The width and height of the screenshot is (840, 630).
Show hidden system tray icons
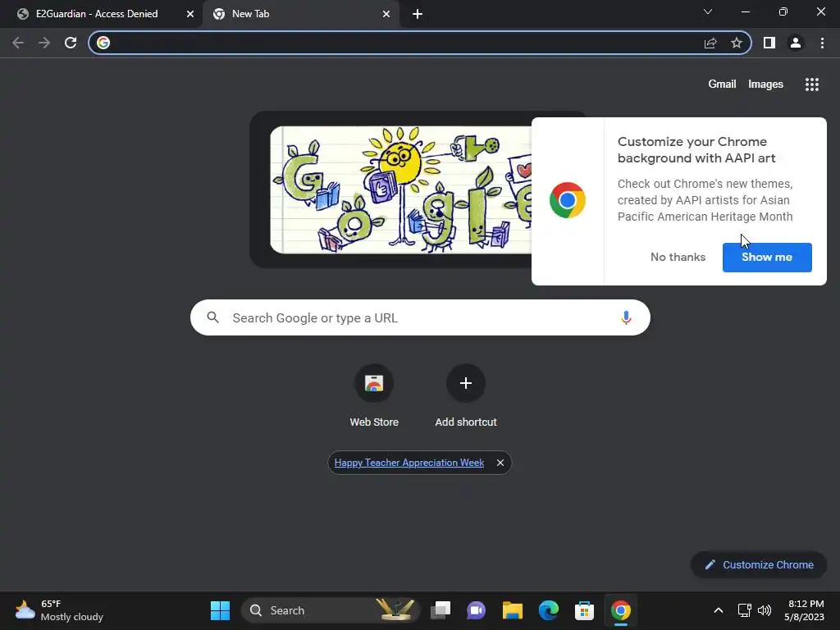(x=719, y=610)
